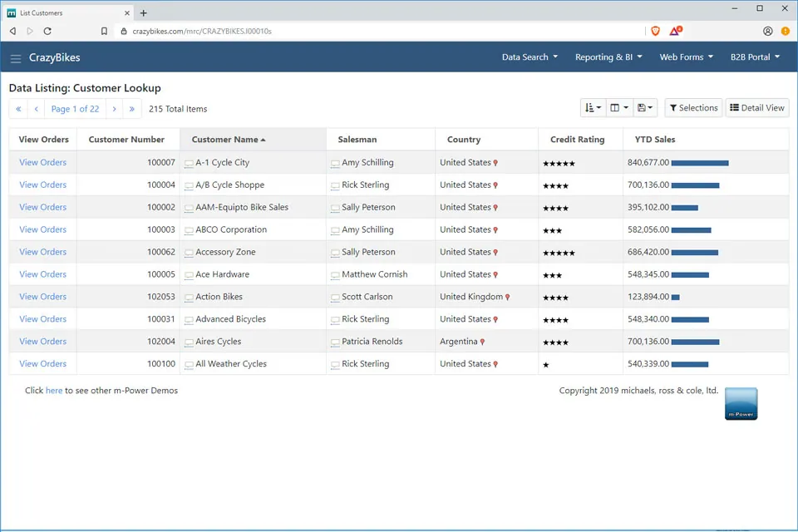Image resolution: width=798 pixels, height=532 pixels.
Task: Expand the Data Search menu
Action: (530, 57)
